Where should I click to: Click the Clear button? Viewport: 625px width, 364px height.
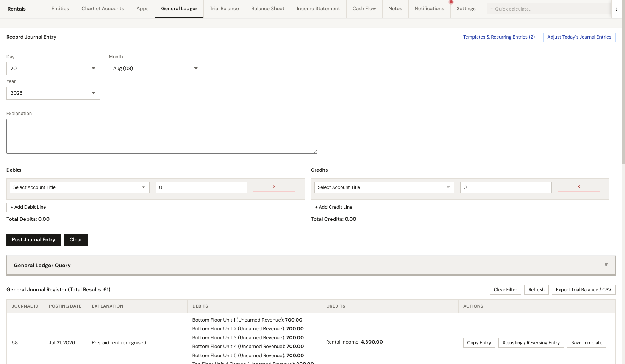click(x=76, y=240)
